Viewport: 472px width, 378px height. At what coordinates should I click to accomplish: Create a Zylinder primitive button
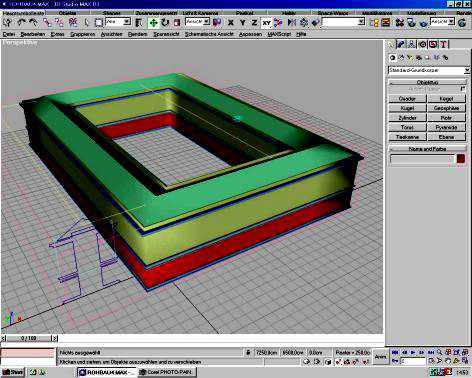pyautogui.click(x=407, y=118)
